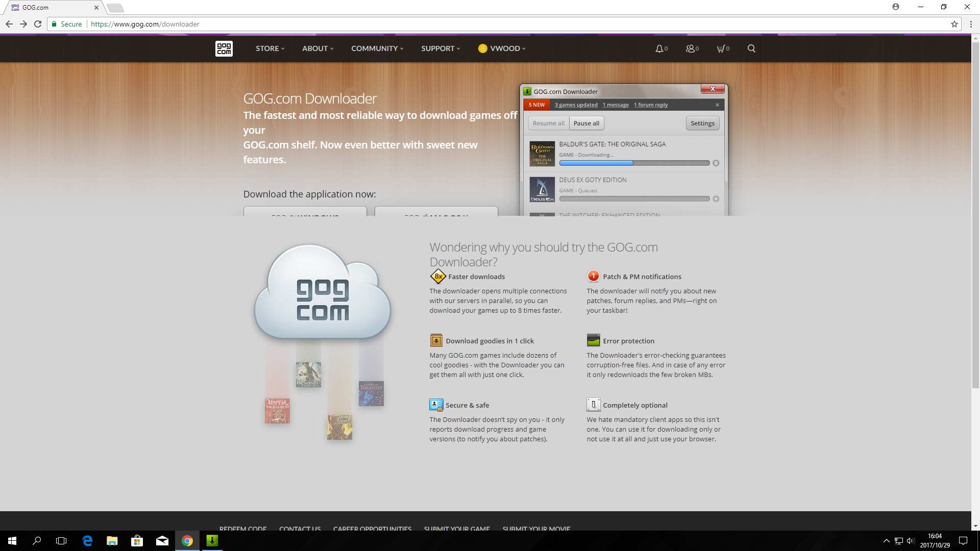Click the 5 NEW notifications badge
Viewport: 980px width, 551px height.
click(536, 105)
